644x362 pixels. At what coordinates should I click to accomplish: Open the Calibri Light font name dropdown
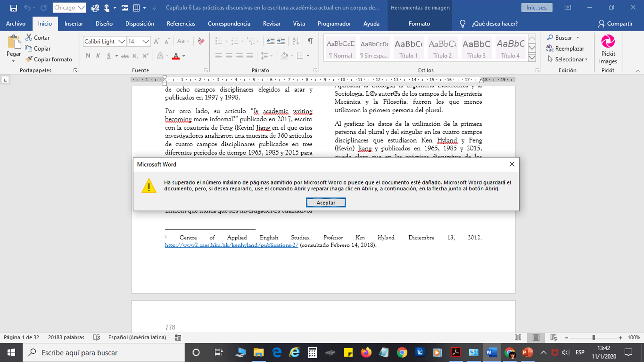click(122, 42)
